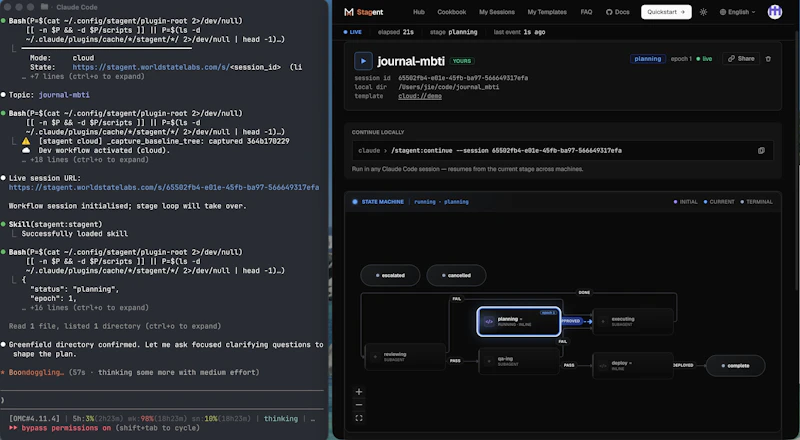The height and width of the screenshot is (440, 800).
Task: Click the Quickstart button
Action: [666, 12]
